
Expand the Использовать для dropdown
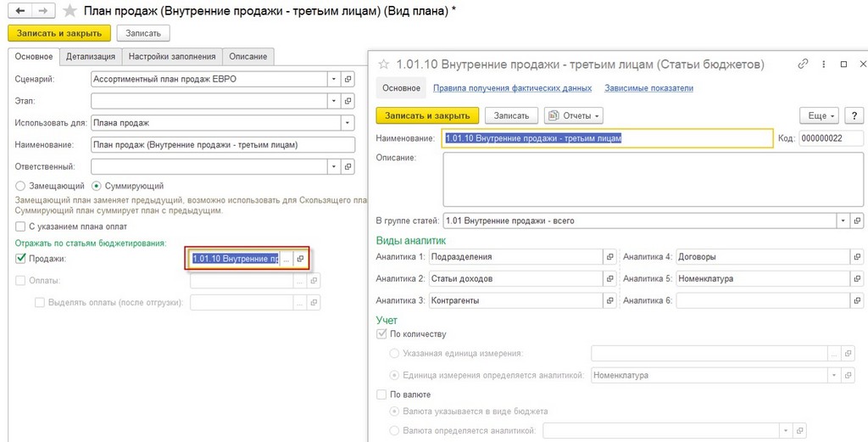348,122
